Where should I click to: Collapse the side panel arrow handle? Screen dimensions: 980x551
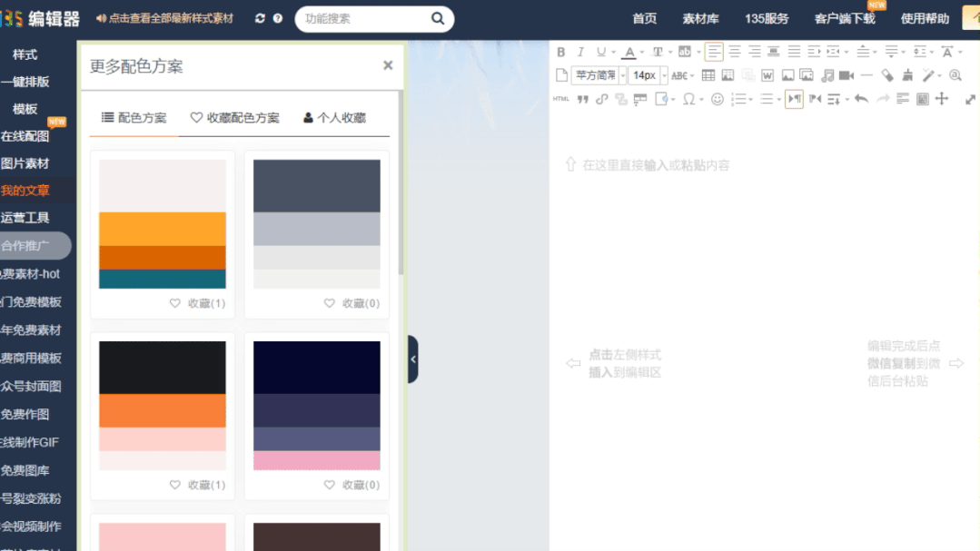click(x=413, y=359)
